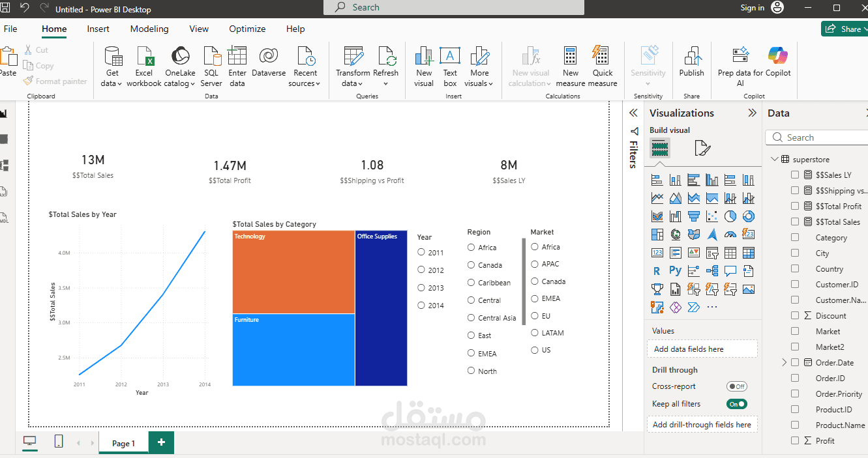The image size is (868, 458).
Task: Open the Get data dropdown arrow
Action: click(120, 84)
